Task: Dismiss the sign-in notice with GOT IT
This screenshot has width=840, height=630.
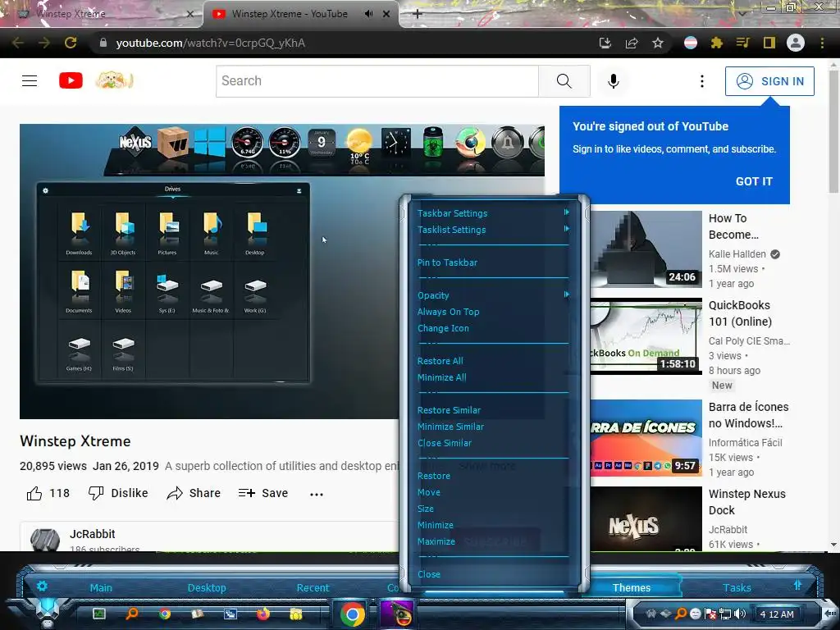Action: pyautogui.click(x=754, y=181)
